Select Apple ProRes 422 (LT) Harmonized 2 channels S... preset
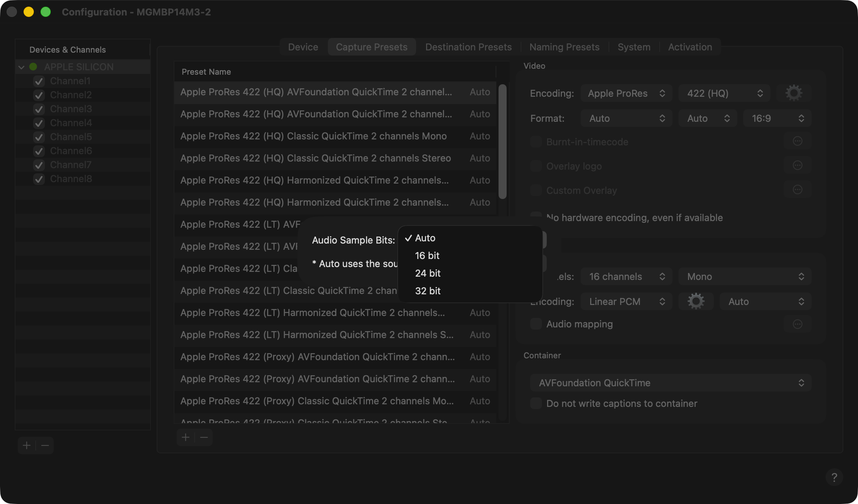Screen dimensions: 858x504 coord(335,335)
